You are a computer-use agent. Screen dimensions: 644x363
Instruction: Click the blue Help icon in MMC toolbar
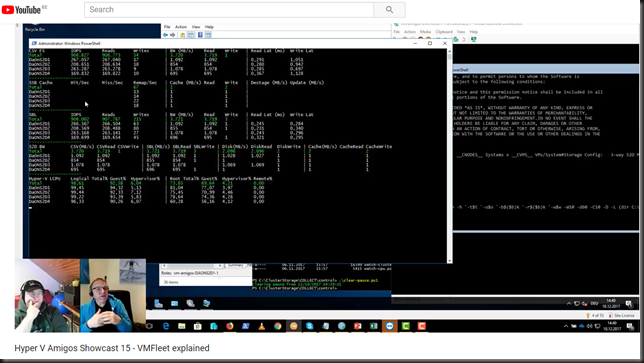pos(200,35)
